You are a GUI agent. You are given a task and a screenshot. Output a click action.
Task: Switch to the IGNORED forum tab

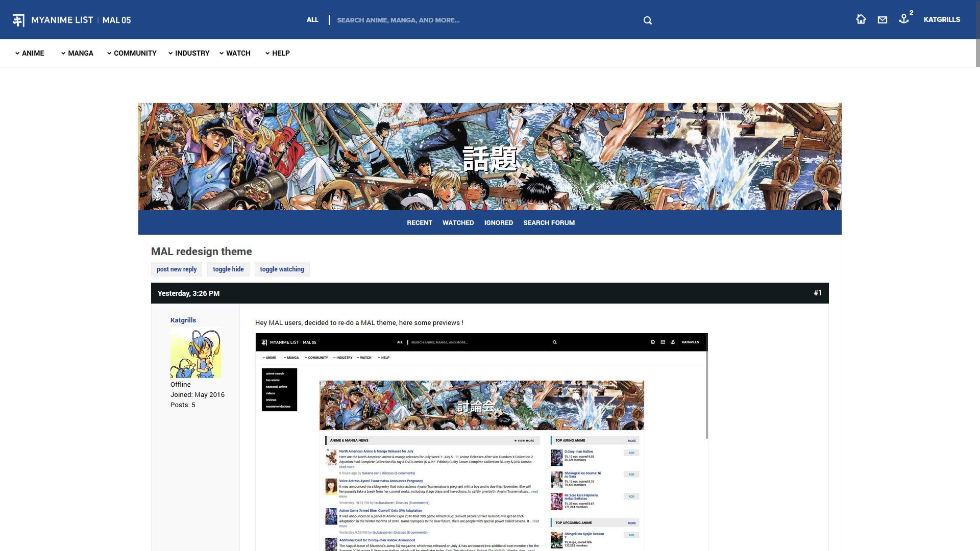click(499, 223)
